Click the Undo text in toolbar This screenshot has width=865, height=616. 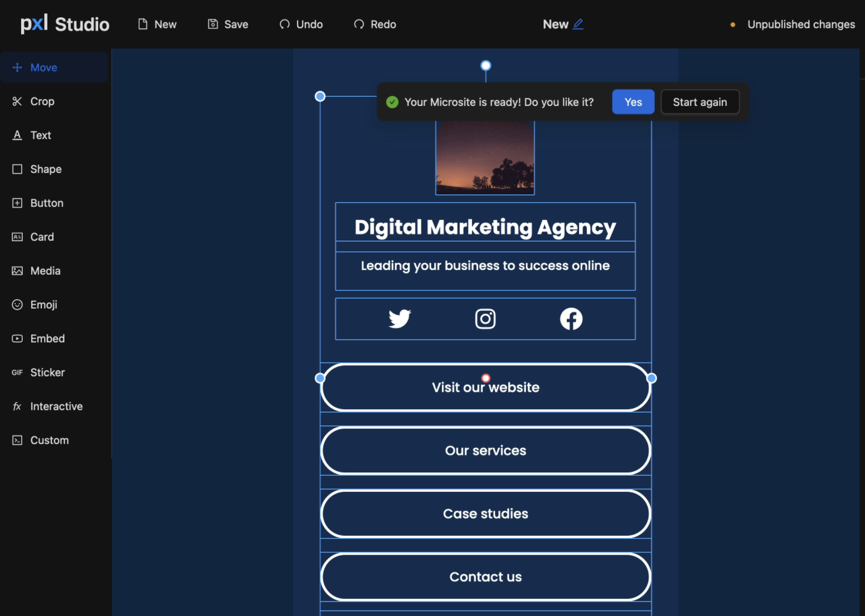[x=309, y=24]
